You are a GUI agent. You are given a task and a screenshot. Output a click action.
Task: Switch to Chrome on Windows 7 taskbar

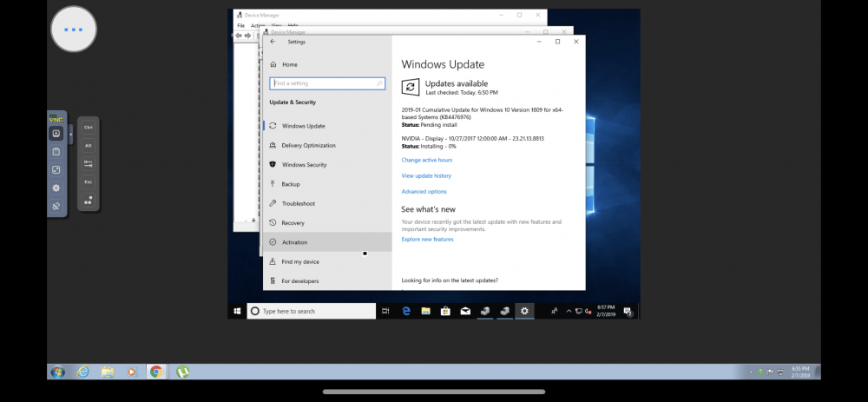(x=156, y=372)
